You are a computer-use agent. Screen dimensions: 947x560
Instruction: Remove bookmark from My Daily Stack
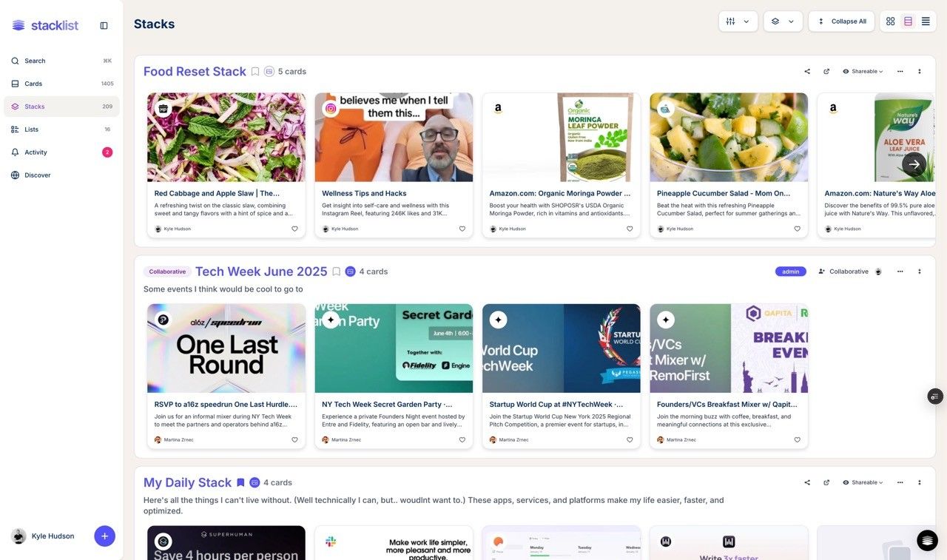[240, 482]
